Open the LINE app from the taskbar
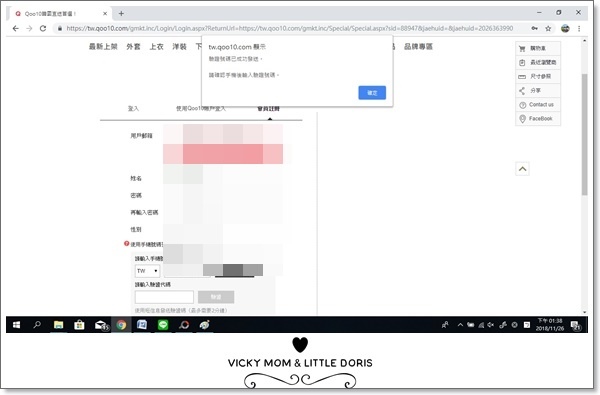The image size is (600, 395). tap(163, 325)
